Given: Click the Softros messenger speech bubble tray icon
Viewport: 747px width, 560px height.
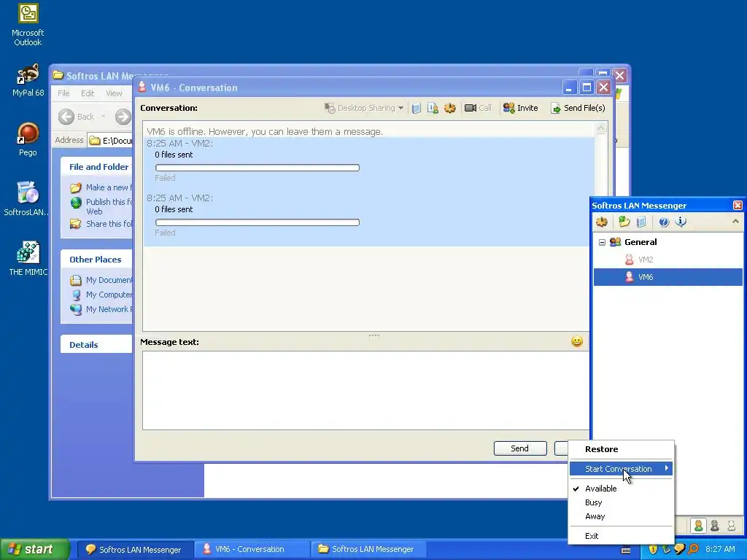Looking at the screenshot, I should click(x=680, y=550).
